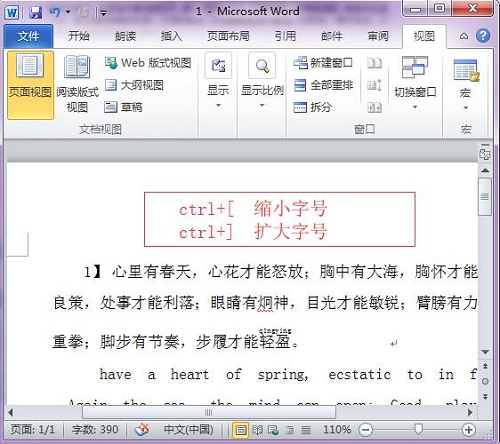The height and width of the screenshot is (444, 500).
Task: Click the vertical scrollbar thumb
Action: tap(485, 197)
